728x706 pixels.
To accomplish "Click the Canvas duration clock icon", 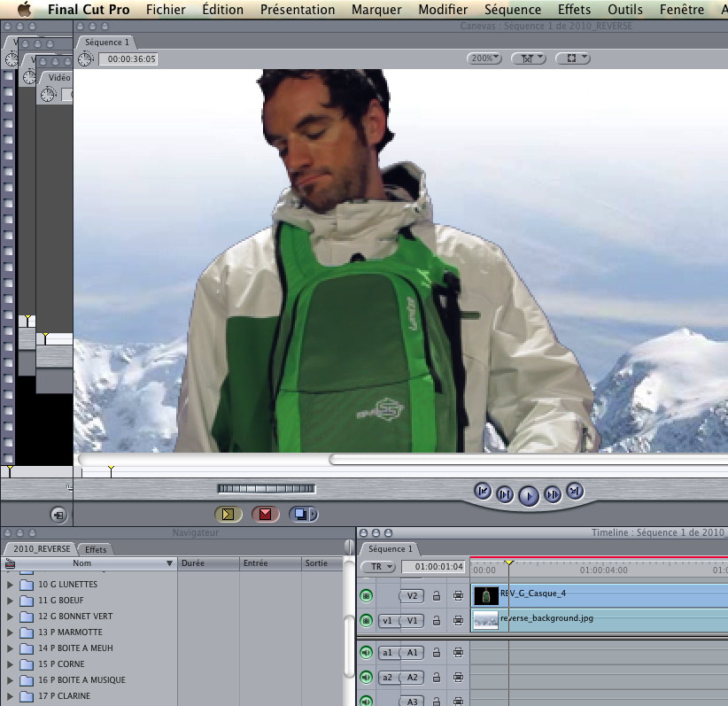I will [x=85, y=59].
